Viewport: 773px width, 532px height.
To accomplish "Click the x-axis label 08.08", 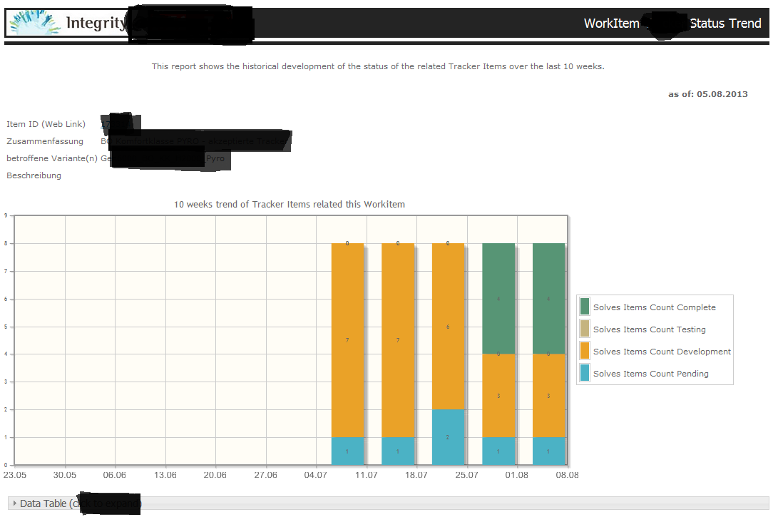I will tap(568, 475).
